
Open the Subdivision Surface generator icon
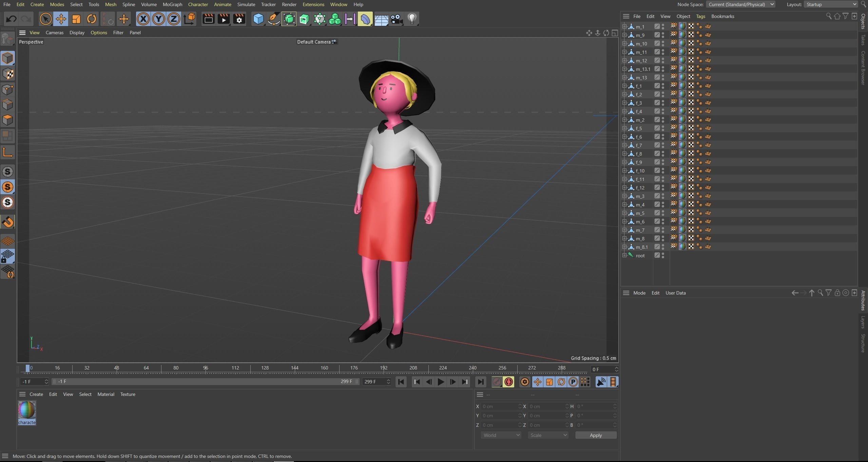(289, 19)
